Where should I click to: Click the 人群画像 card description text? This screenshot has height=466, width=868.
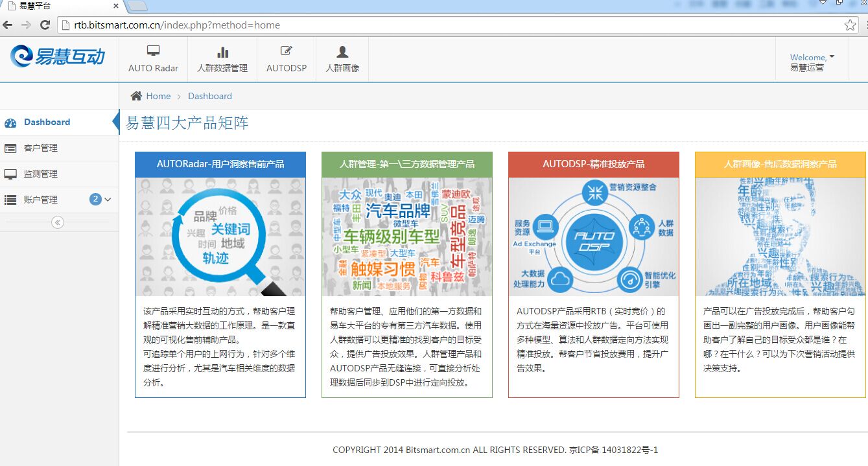[779, 340]
